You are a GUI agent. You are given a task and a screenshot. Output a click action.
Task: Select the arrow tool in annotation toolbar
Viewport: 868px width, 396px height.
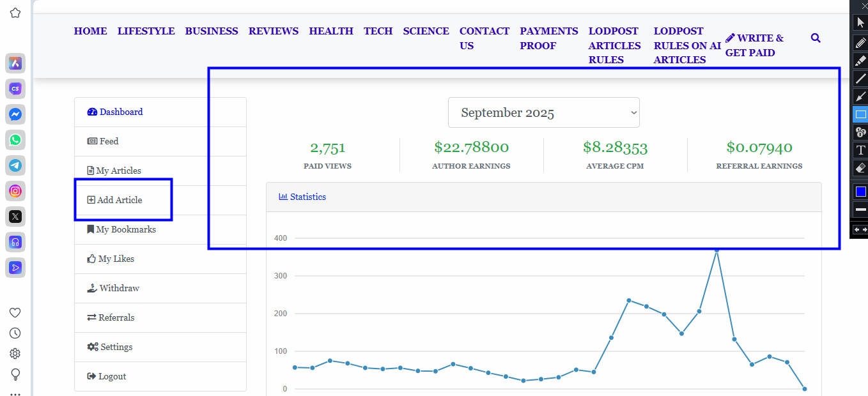point(860,96)
